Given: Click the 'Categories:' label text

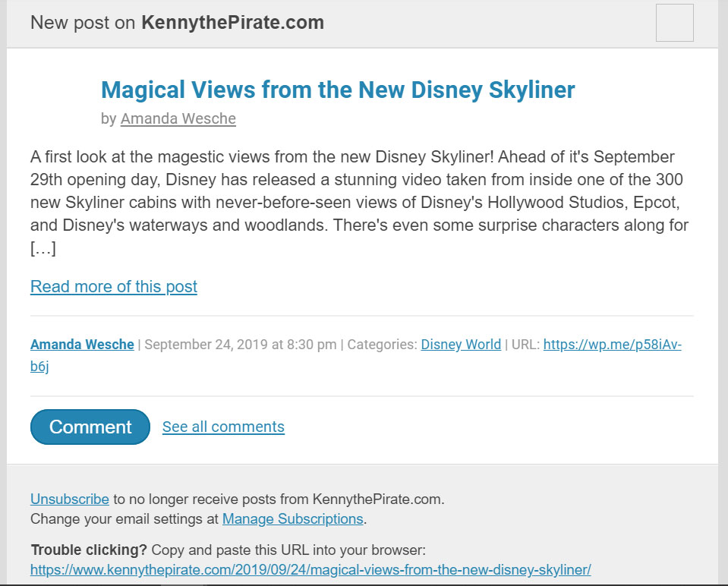Looking at the screenshot, I should (382, 345).
